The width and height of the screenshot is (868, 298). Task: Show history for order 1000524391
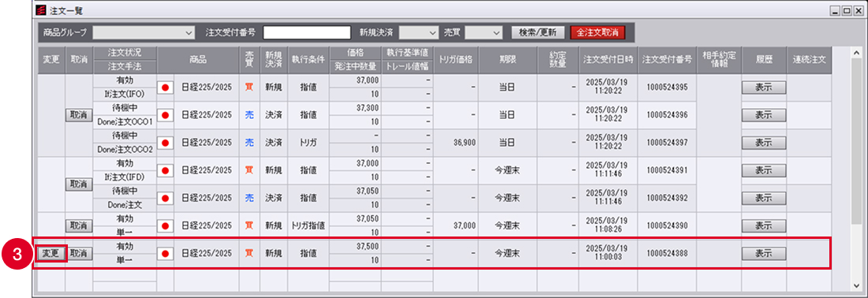click(764, 170)
